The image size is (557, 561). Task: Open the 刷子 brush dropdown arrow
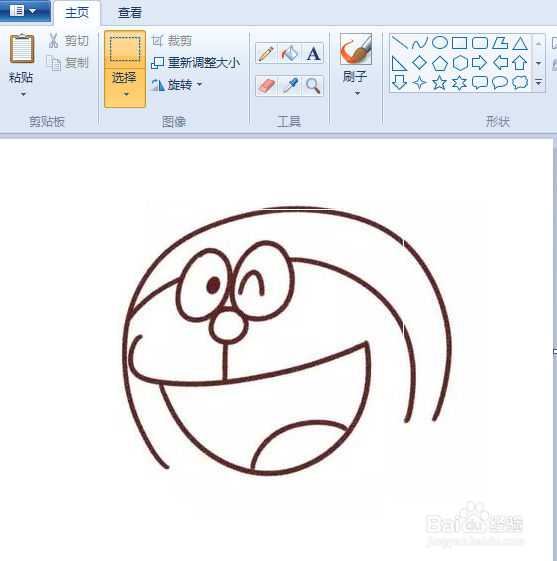coord(357,94)
